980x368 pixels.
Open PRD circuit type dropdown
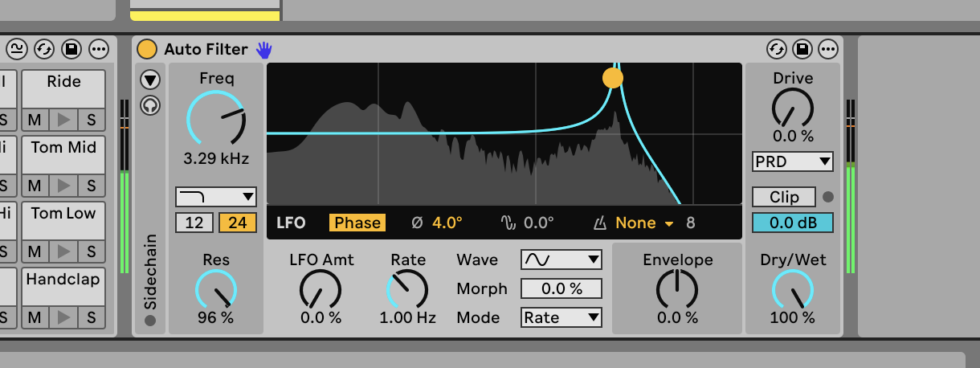[793, 162]
